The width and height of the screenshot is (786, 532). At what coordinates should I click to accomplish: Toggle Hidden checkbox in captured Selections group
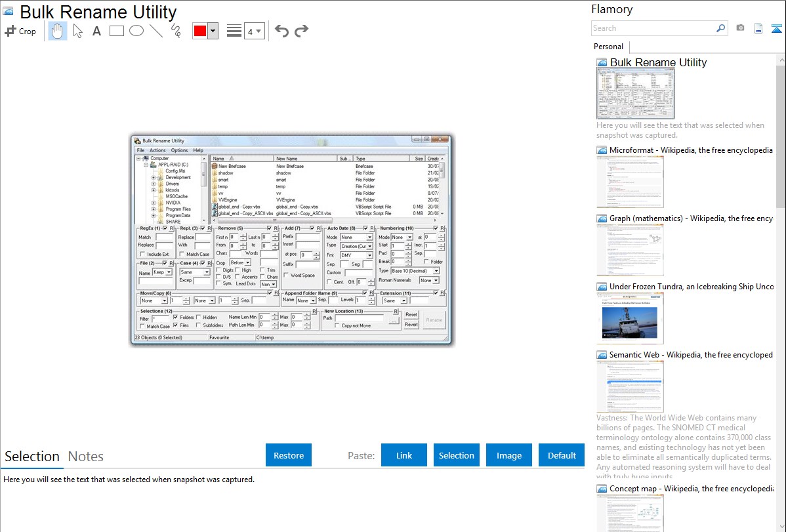[199, 317]
